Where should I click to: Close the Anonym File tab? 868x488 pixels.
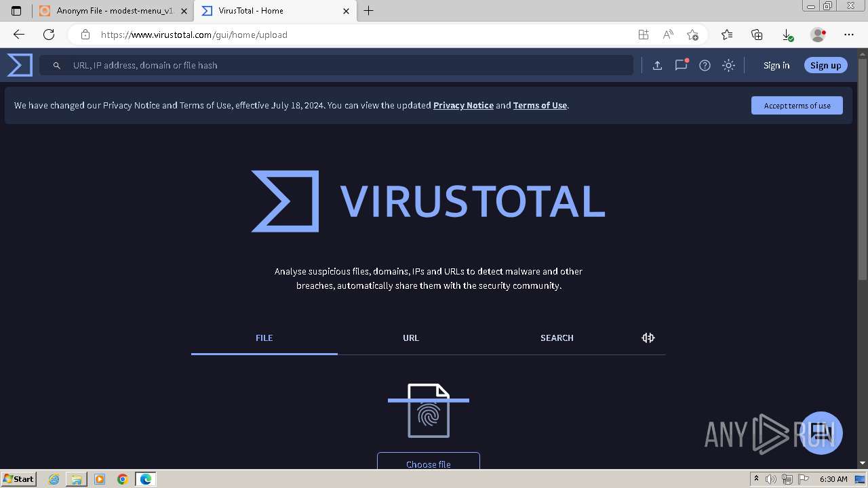click(184, 11)
